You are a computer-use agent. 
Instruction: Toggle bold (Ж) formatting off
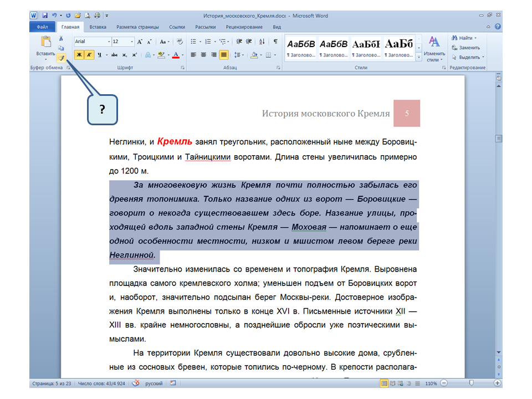[79, 55]
